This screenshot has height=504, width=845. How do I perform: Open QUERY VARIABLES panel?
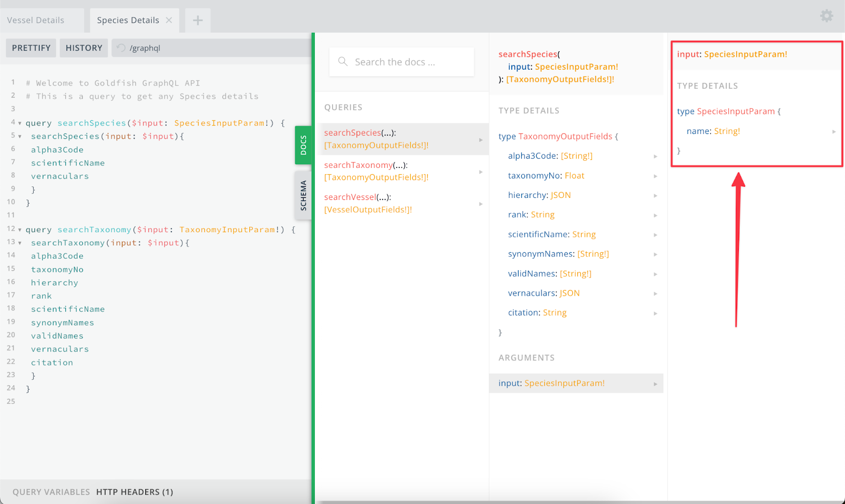(51, 492)
